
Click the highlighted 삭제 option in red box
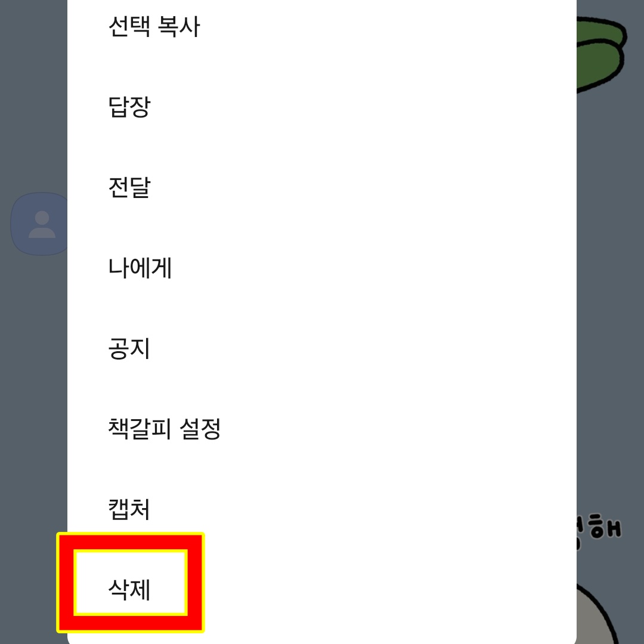131,583
